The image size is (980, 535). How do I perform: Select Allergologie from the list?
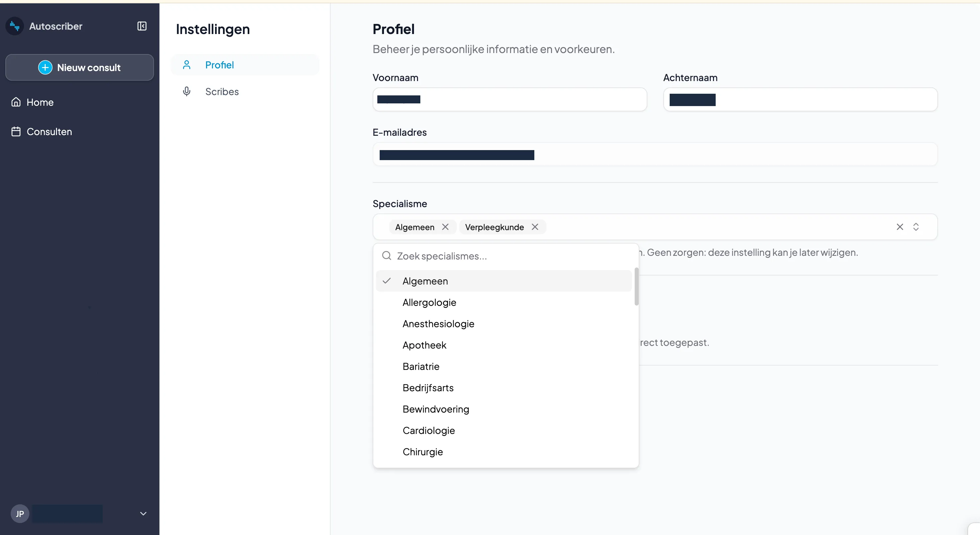[504, 302]
